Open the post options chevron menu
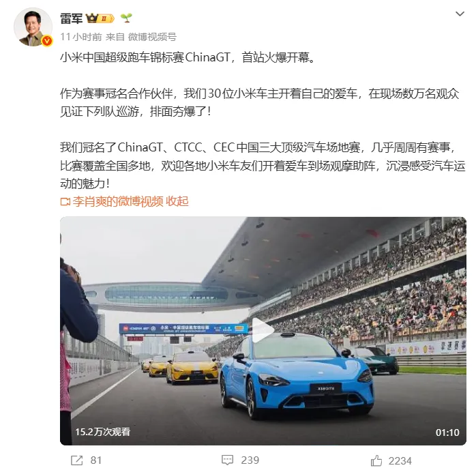Screen dimensions: 476x470 (x=460, y=14)
